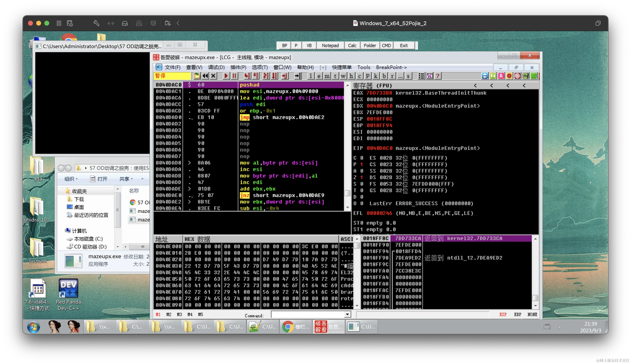The height and width of the screenshot is (364, 631).
Task: Expand the 组织 dropdown menu
Action: coord(71,179)
